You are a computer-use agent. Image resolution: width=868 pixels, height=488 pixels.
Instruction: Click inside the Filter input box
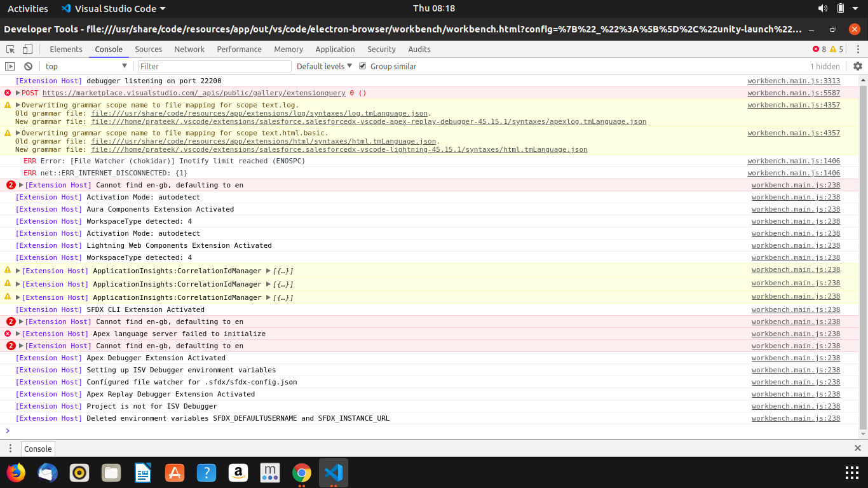[214, 66]
